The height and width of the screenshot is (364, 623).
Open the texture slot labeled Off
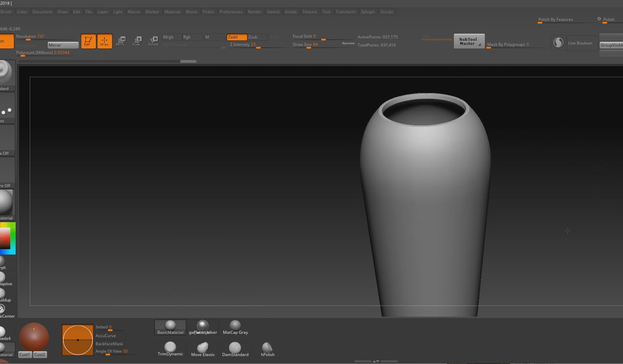pyautogui.click(x=7, y=173)
